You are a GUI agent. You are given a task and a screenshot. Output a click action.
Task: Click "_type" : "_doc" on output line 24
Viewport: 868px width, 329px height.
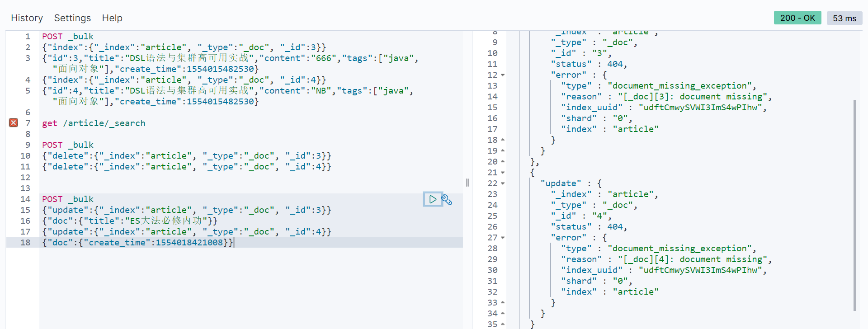(x=594, y=205)
